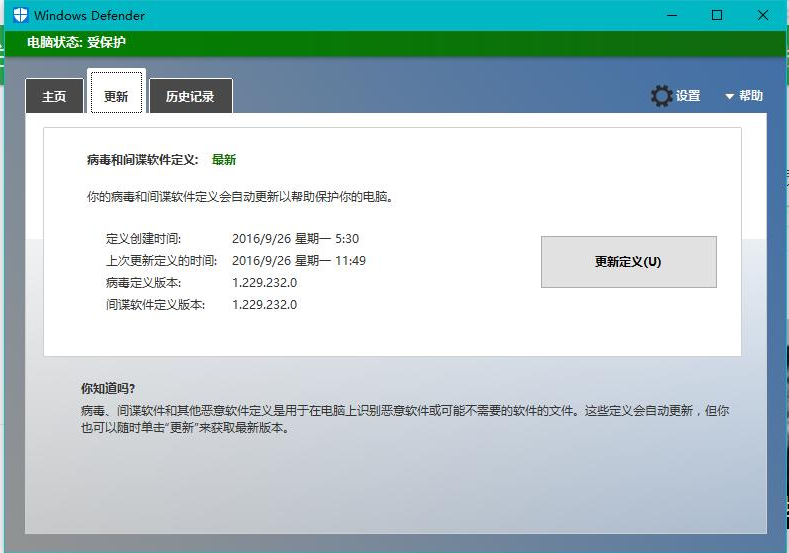789x553 pixels.
Task: Switch to the 主页 tab
Action: (54, 97)
